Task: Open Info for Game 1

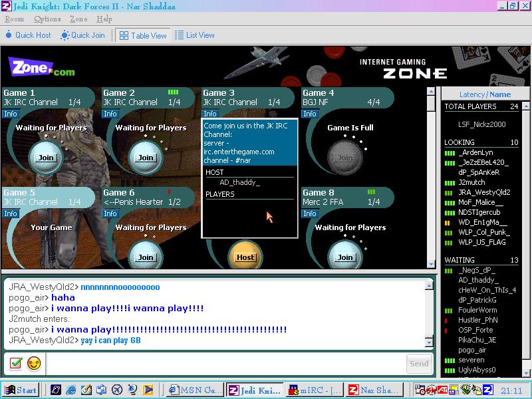Action: tap(11, 114)
